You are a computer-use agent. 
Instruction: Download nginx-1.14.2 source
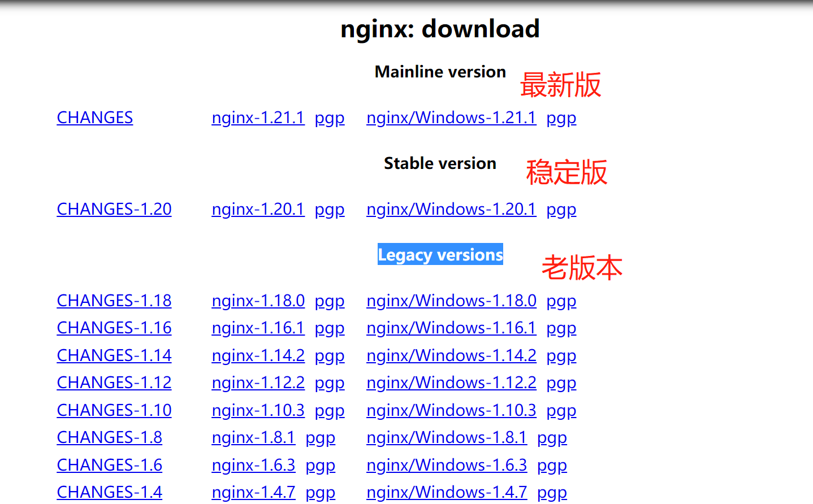[x=258, y=355]
